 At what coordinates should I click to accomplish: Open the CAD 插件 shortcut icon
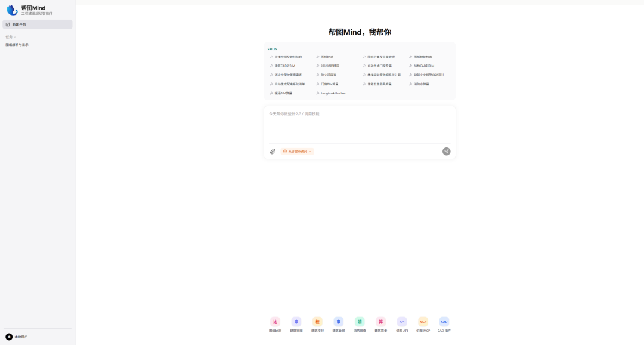point(444,322)
